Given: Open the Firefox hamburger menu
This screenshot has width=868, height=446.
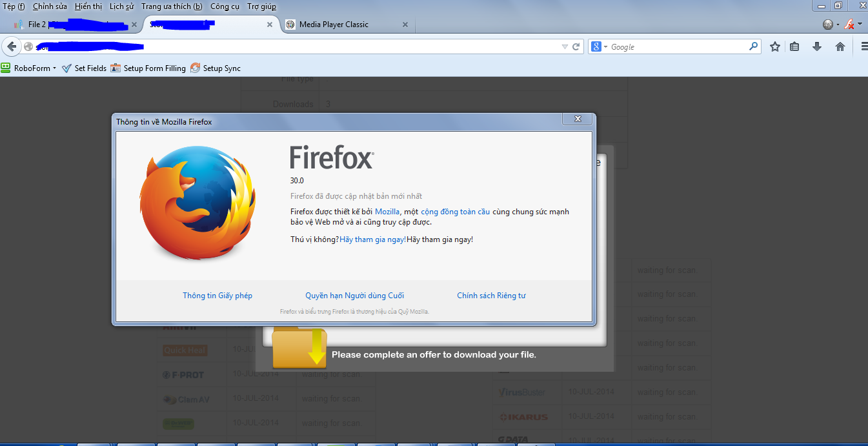Looking at the screenshot, I should tap(864, 46).
